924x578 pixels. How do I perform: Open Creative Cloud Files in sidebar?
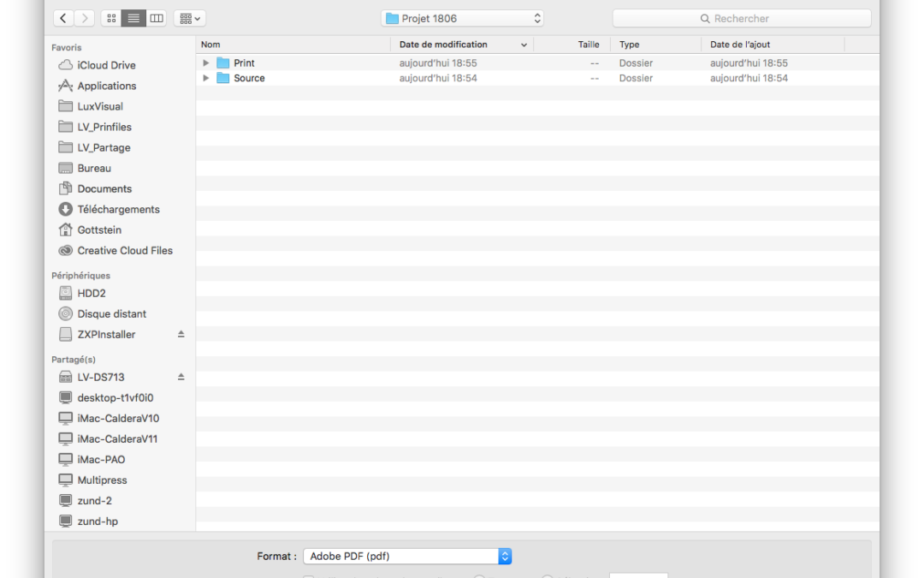click(x=125, y=251)
